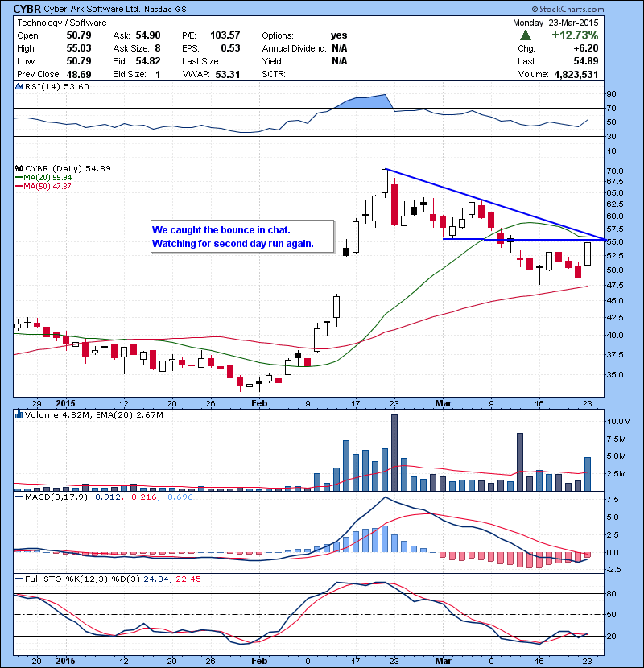Viewport: 644px width, 668px height.
Task: Click the 70.0 price axis label
Action: coord(615,171)
